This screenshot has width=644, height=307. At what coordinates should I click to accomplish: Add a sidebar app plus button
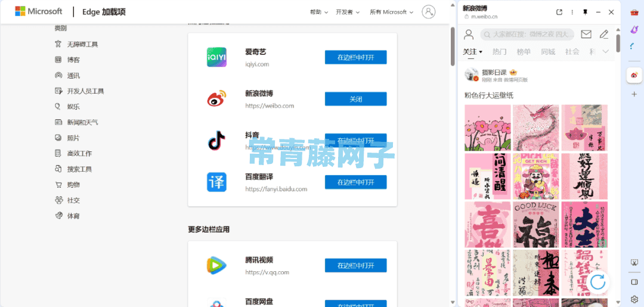[634, 94]
